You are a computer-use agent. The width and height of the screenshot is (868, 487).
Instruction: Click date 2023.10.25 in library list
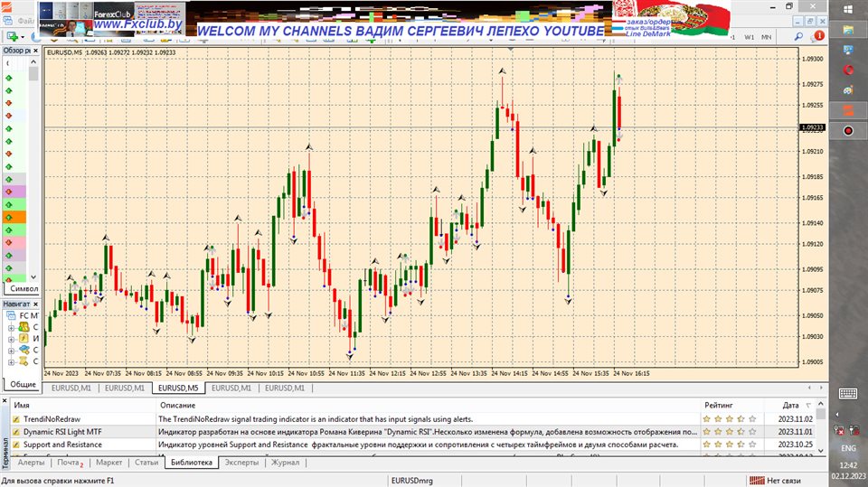point(796,445)
